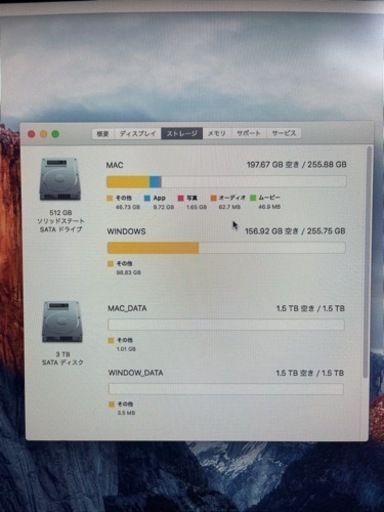Screen dimensions: 384x512
Task: Go to the サービス tab
Action: [284, 133]
